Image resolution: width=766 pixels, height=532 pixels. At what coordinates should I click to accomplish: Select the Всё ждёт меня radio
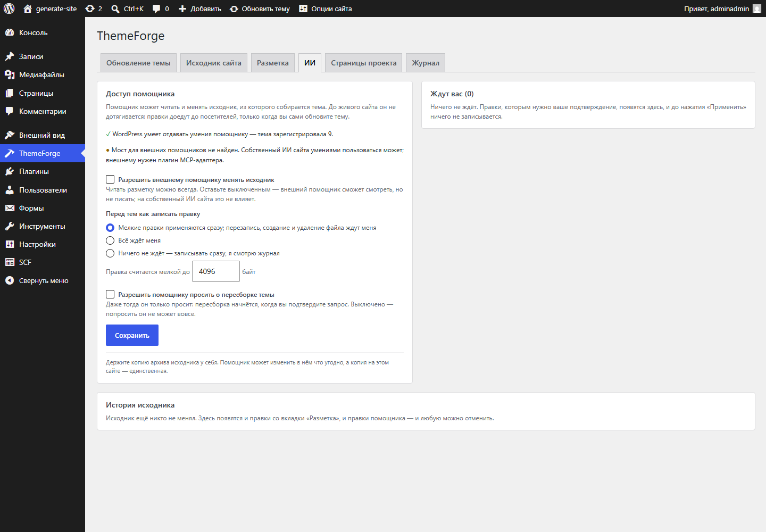pyautogui.click(x=110, y=240)
